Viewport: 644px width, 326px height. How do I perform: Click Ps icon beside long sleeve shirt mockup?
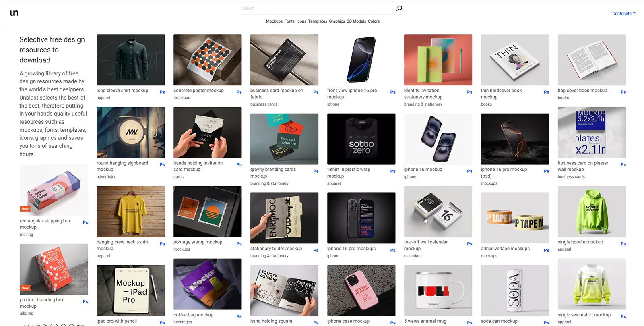[x=162, y=92]
